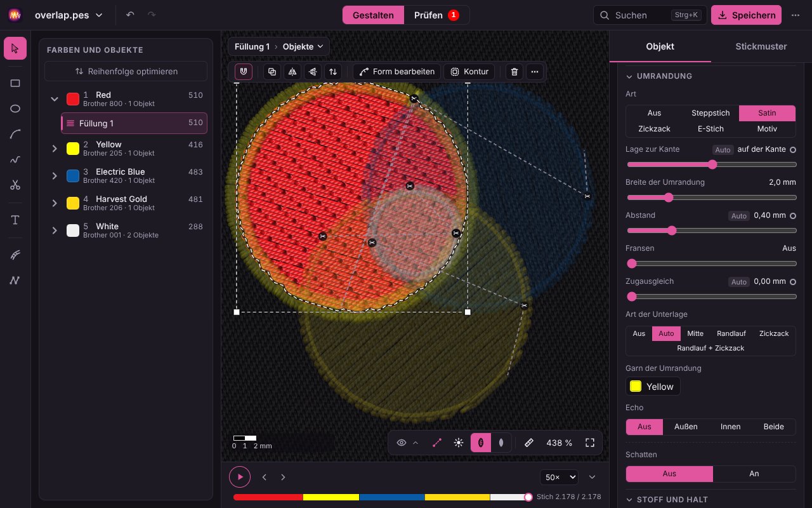Toggle the eye visibility icon
This screenshot has height=508, width=812.
(x=402, y=443)
